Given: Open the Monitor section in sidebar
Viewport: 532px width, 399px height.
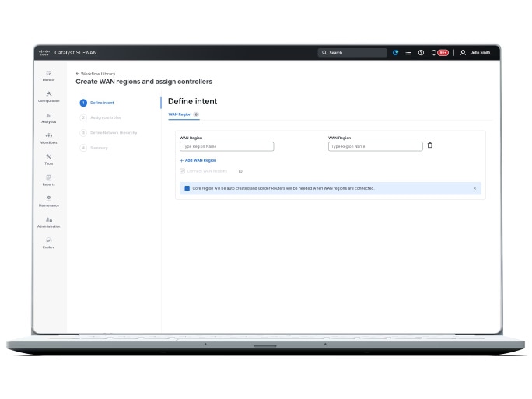Looking at the screenshot, I should point(49,75).
